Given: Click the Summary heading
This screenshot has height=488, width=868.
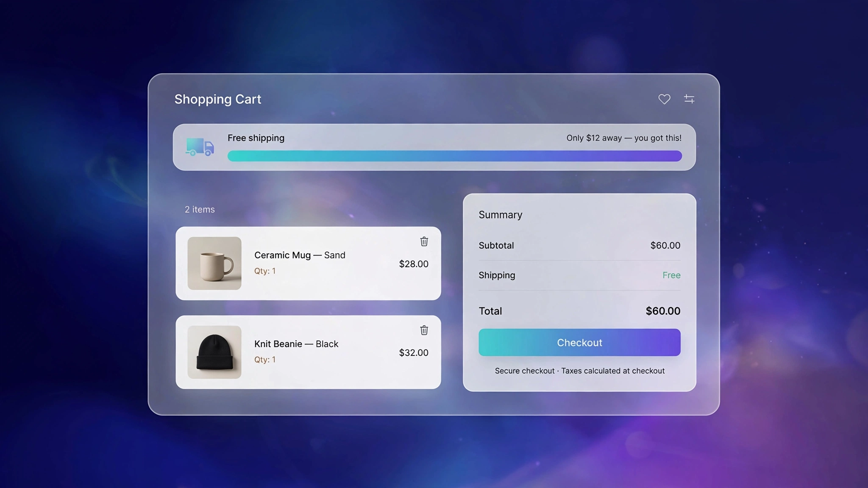Looking at the screenshot, I should [x=501, y=215].
